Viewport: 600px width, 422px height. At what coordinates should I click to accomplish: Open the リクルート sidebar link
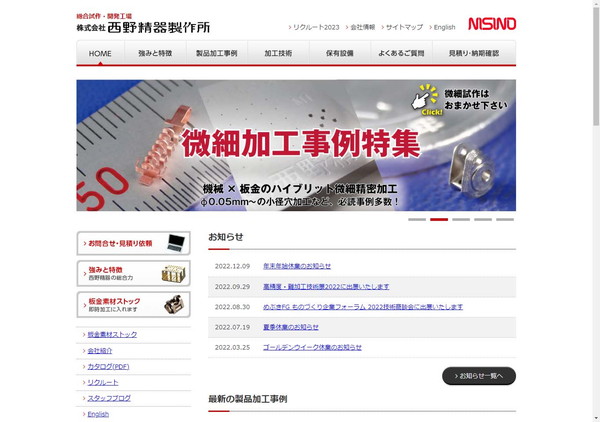(x=103, y=382)
